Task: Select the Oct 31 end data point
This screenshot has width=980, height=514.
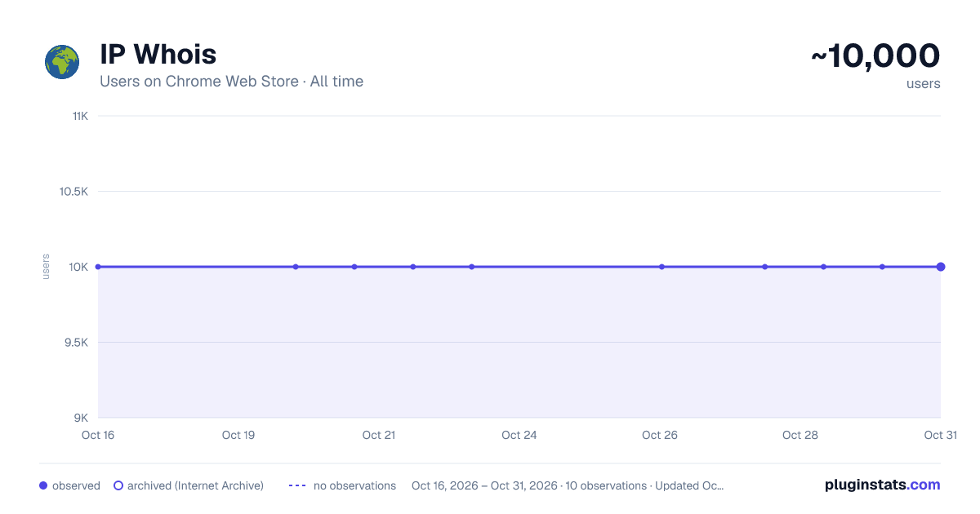Action: (941, 267)
